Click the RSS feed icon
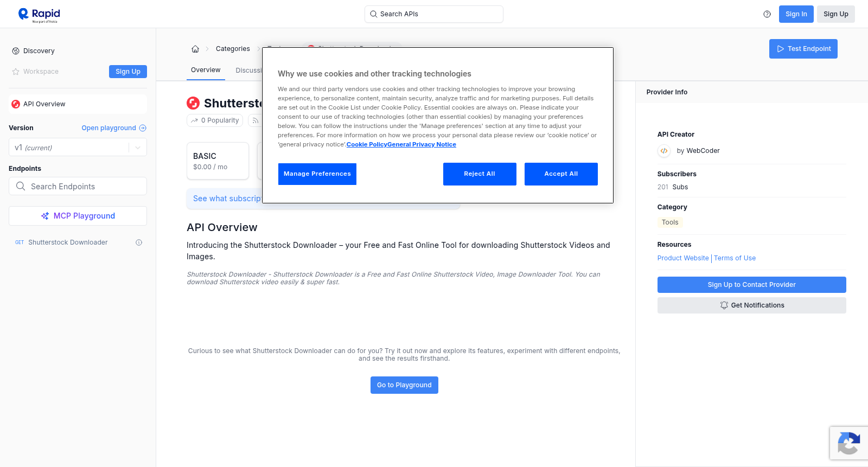Screen dimensions: 868x467 point(255,120)
